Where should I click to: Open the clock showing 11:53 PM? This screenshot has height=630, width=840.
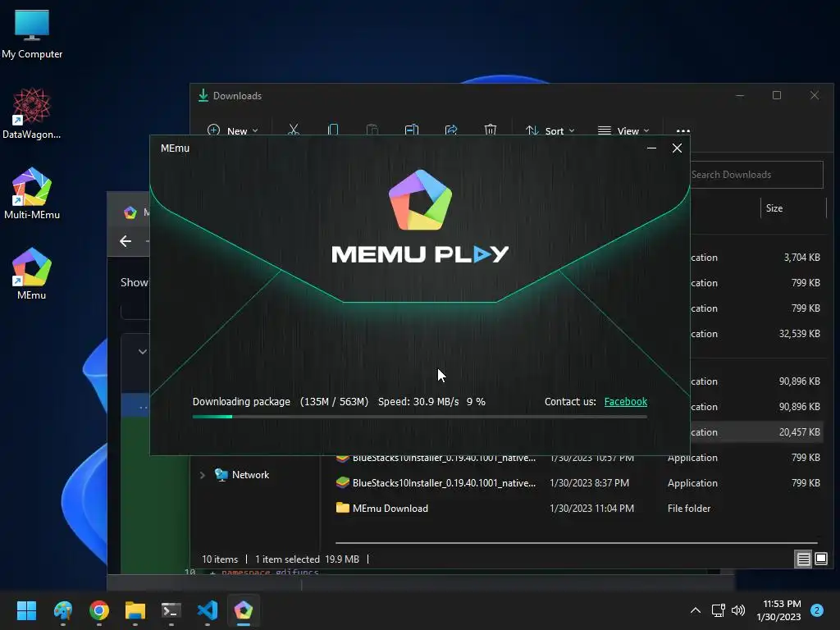point(779,610)
